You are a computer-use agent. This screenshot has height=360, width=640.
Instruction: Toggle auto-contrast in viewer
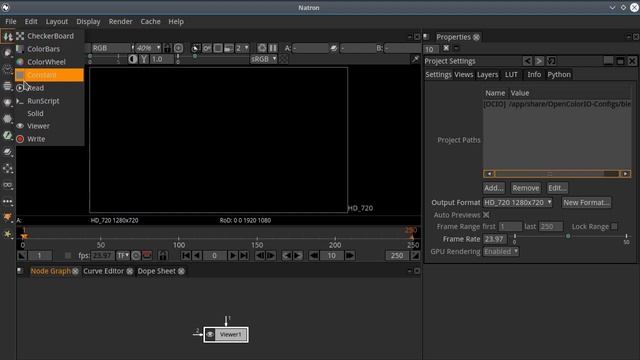133,59
